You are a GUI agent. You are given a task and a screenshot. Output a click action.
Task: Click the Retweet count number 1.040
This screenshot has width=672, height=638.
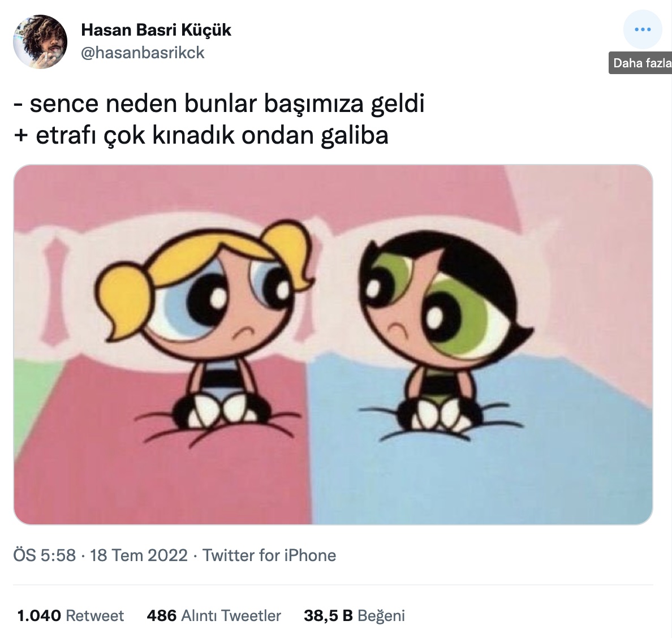[x=39, y=616]
